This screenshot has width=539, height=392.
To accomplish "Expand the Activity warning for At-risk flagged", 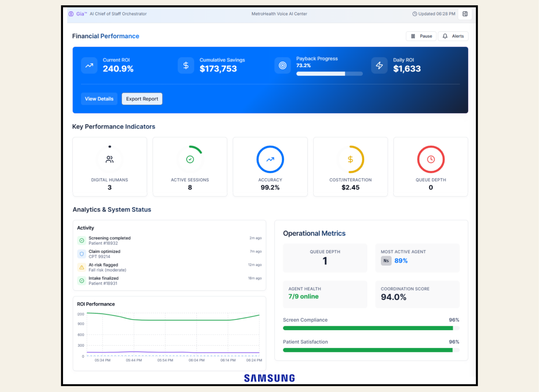I will point(82,267).
